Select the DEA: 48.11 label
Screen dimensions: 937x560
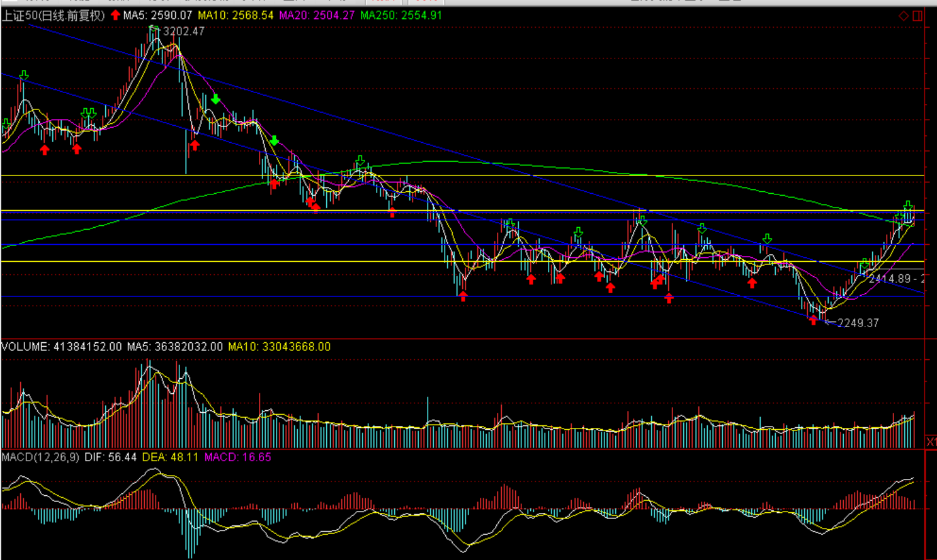coord(170,457)
